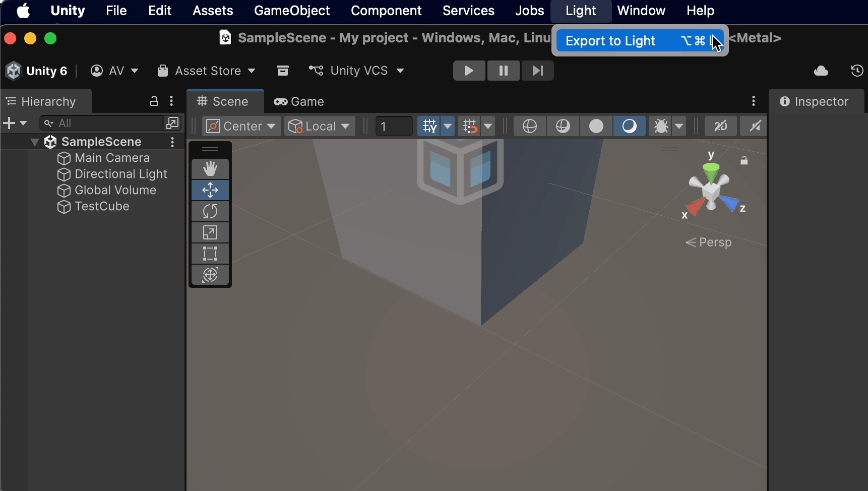868x491 pixels.
Task: Toggle 2D view mode button
Action: (721, 126)
